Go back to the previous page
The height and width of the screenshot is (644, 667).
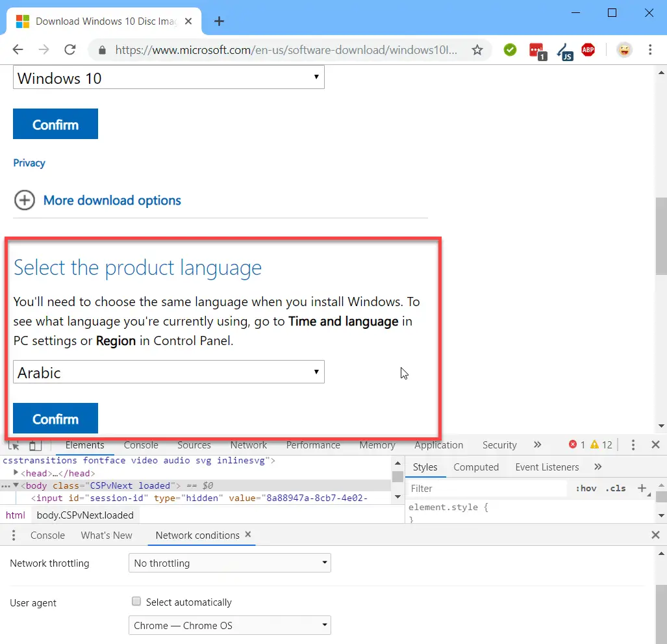[18, 50]
